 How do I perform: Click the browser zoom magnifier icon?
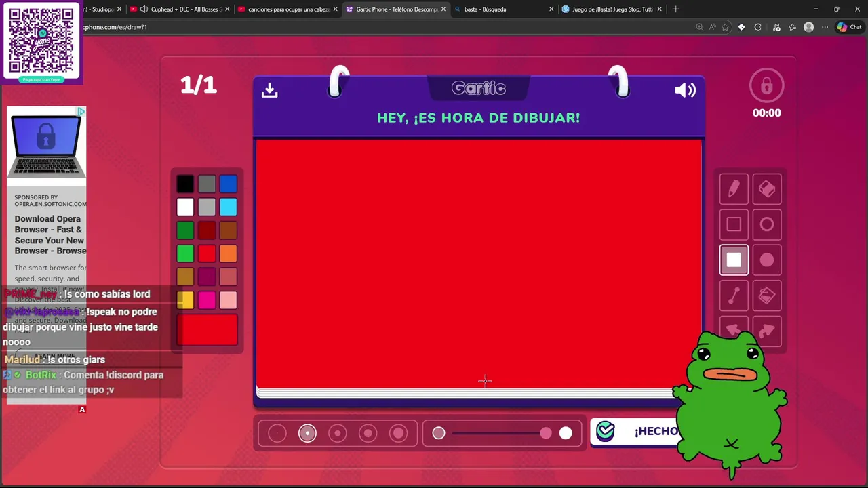click(699, 27)
